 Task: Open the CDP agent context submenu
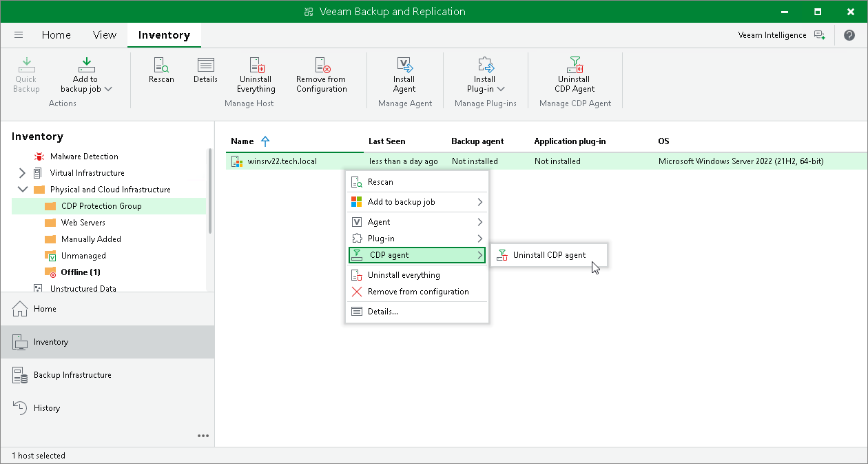(x=417, y=255)
